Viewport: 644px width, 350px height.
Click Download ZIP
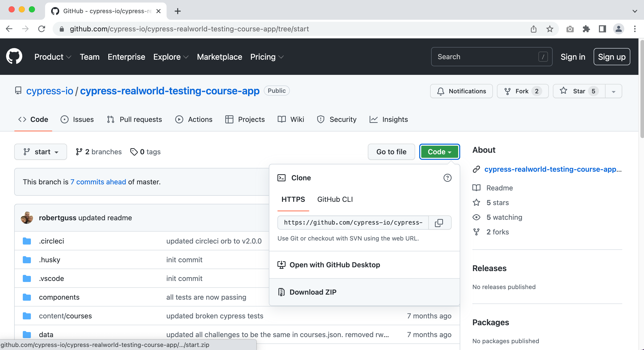pos(313,292)
